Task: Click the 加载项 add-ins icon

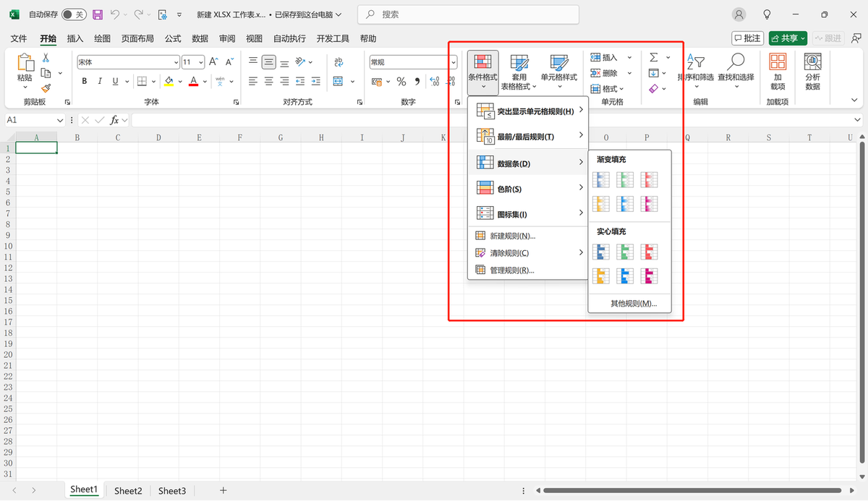Action: pyautogui.click(x=778, y=71)
